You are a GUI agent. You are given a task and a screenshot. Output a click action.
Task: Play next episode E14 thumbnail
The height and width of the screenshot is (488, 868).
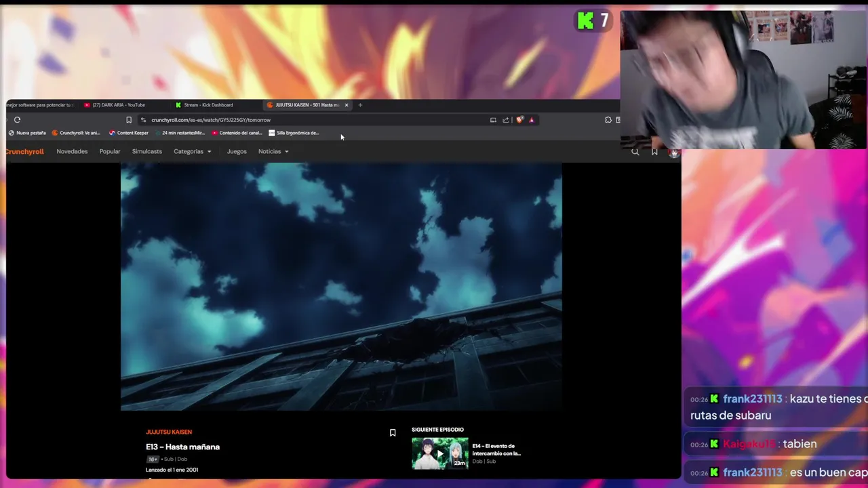click(x=439, y=453)
